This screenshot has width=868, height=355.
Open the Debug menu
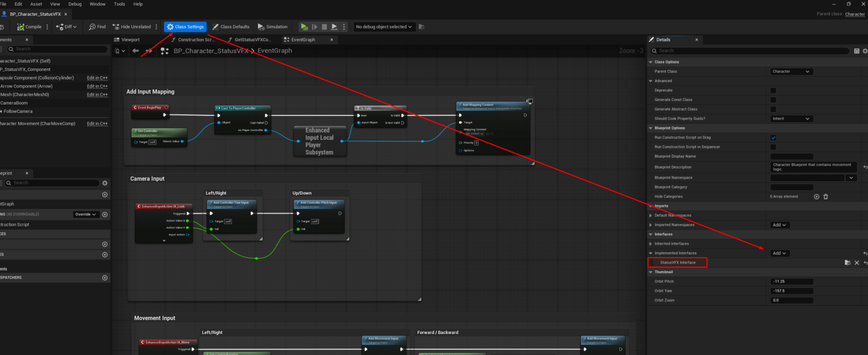(x=75, y=4)
